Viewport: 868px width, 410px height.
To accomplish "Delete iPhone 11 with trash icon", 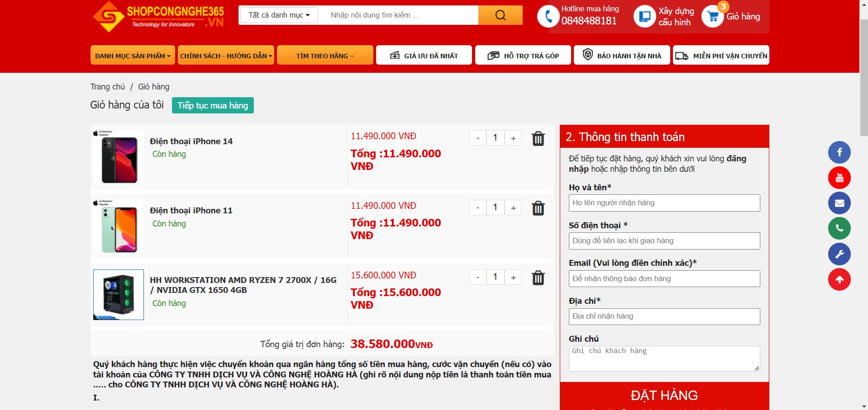I will click(x=538, y=208).
